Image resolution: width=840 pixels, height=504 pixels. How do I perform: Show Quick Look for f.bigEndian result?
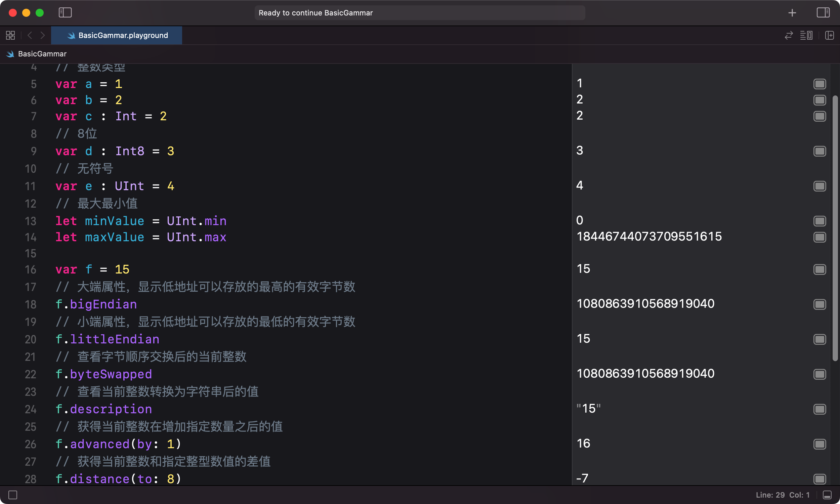click(820, 304)
